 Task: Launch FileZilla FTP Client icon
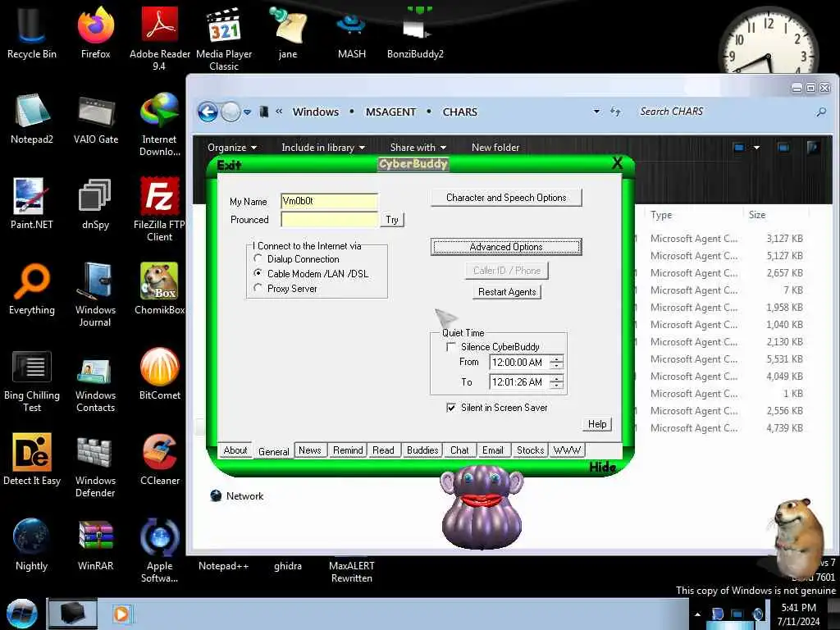(160, 209)
